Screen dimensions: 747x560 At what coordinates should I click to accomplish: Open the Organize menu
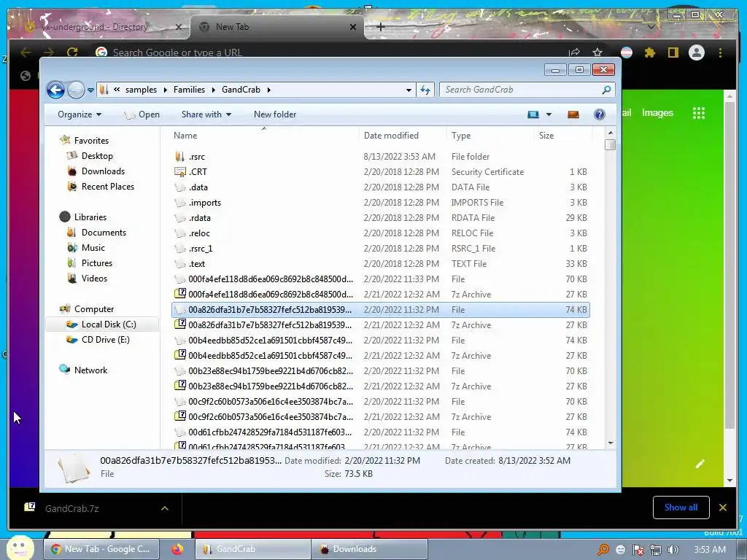click(x=80, y=114)
